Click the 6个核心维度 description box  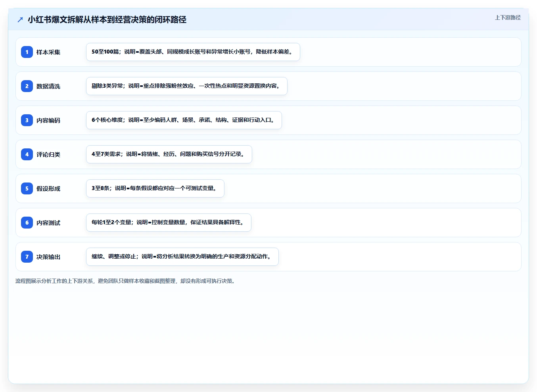pos(184,120)
